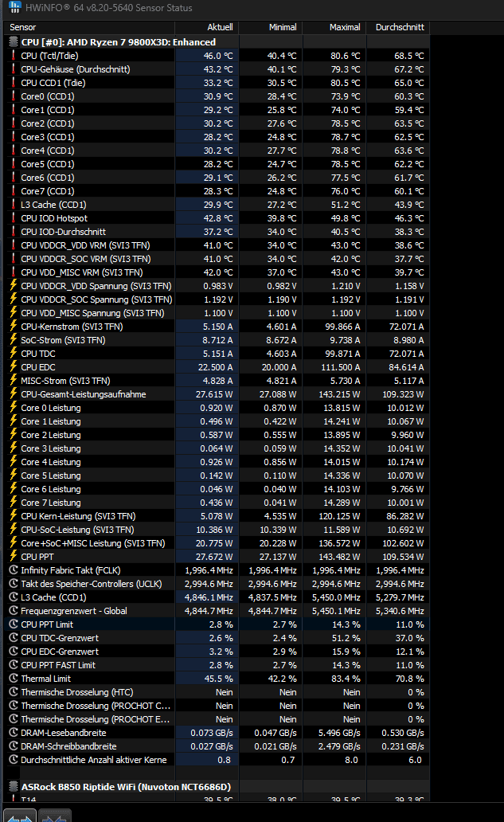
Task: Select the CPU EDC-Grenzwert label
Action: click(60, 651)
